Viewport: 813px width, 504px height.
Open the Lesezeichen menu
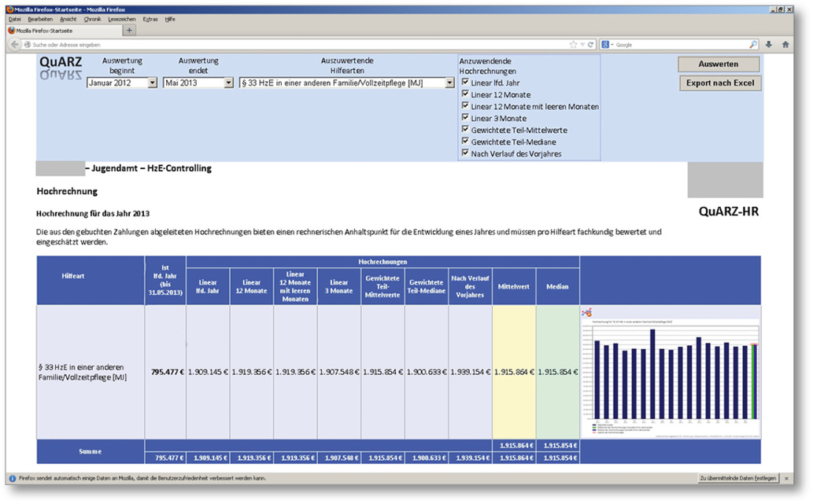122,18
